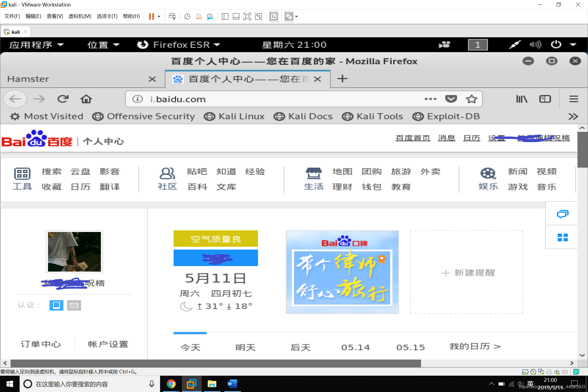Expand the 应用程序 menu in Kali panel
588x392 pixels.
click(x=36, y=45)
